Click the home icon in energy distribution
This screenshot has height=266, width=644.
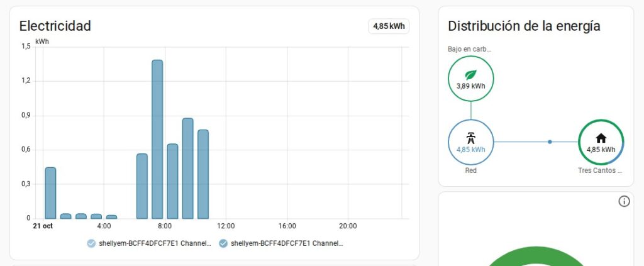[x=601, y=138]
